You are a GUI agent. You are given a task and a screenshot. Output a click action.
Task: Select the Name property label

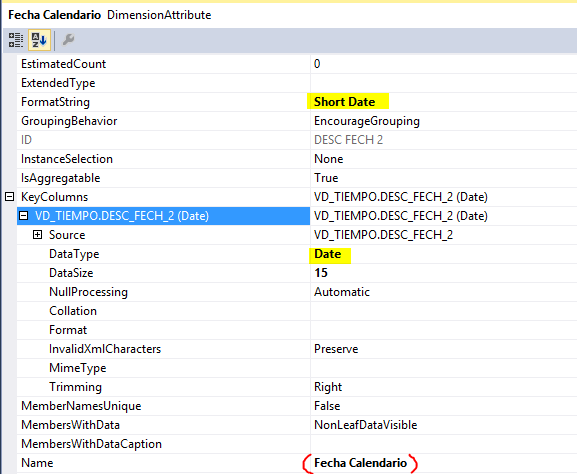pos(37,463)
